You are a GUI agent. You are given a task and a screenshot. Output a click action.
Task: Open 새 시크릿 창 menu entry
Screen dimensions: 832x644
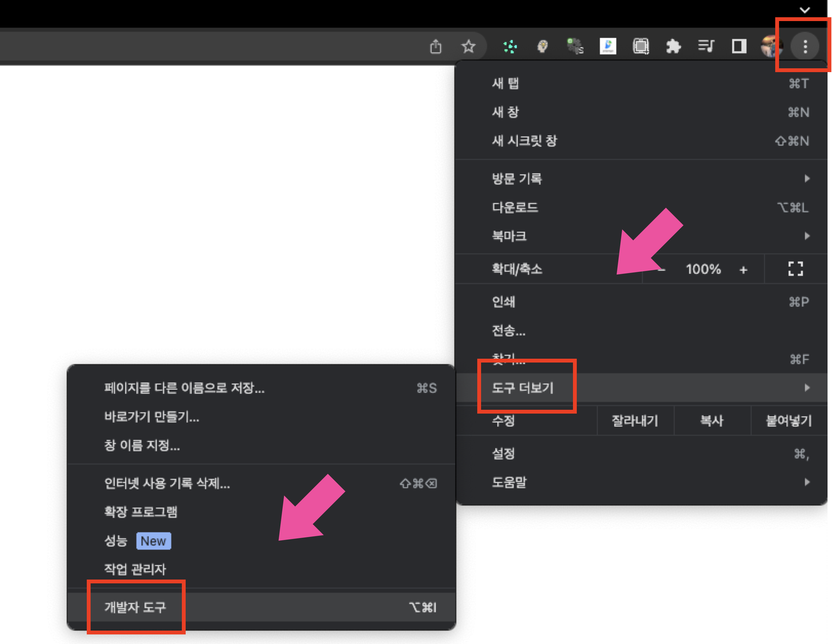524,141
